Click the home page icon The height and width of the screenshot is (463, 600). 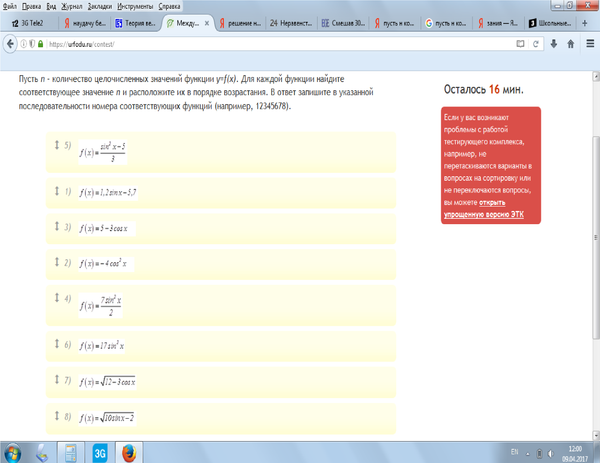(570, 43)
